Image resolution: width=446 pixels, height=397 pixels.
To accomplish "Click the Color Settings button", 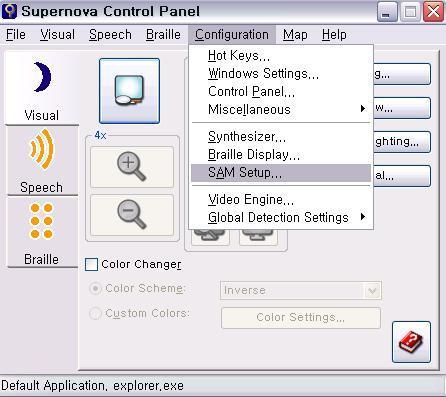I will (x=301, y=318).
